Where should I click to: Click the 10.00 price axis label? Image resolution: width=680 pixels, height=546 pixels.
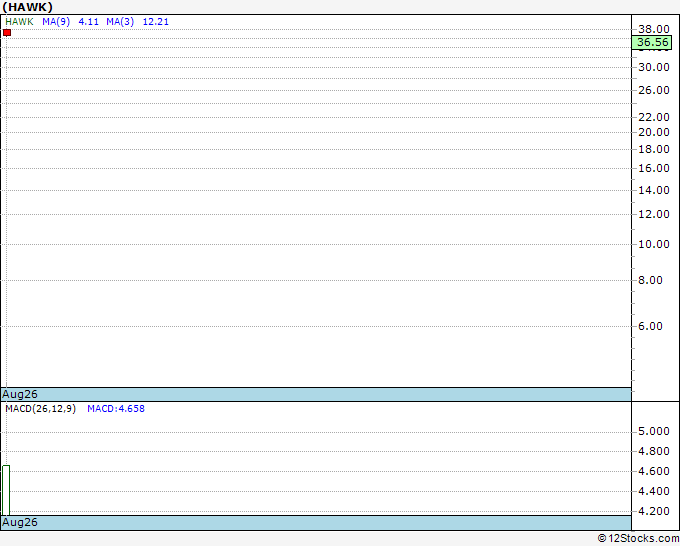pos(654,244)
